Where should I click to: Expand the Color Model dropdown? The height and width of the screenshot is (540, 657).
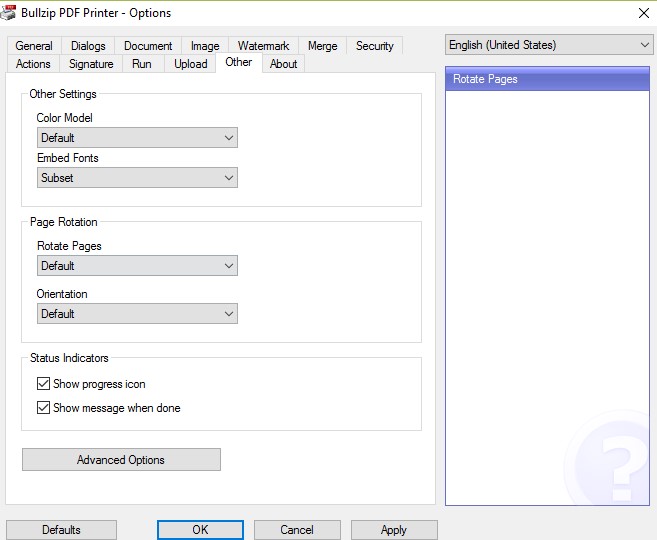(137, 137)
